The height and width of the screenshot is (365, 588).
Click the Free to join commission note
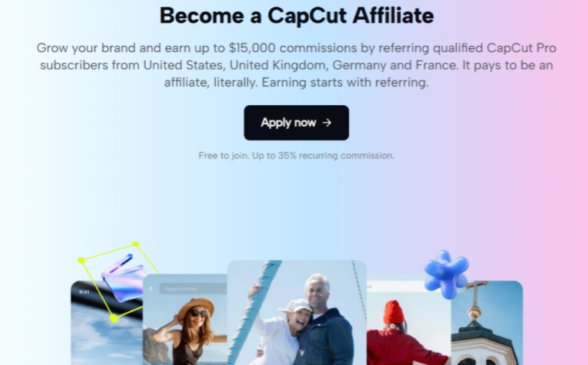pos(296,156)
